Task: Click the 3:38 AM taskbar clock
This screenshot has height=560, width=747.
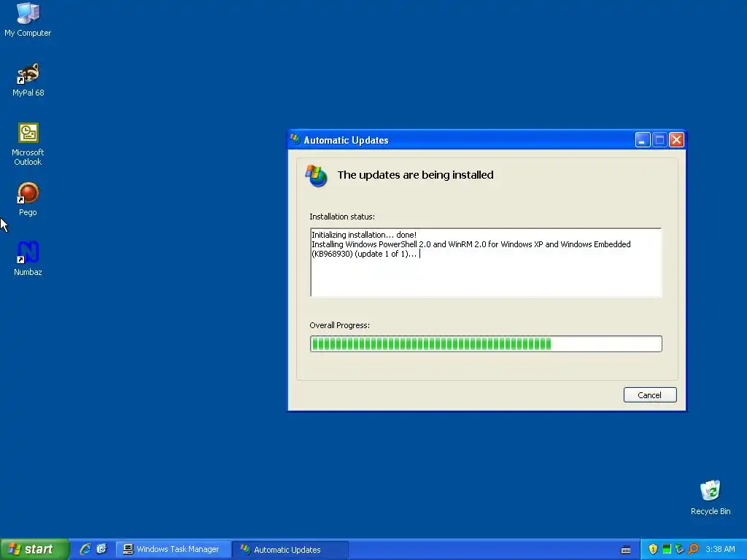Action: click(x=720, y=550)
